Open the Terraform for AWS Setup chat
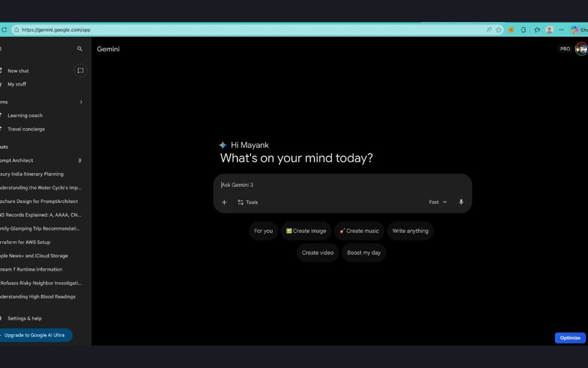Screen dimensions: 588x368 (x=25, y=242)
